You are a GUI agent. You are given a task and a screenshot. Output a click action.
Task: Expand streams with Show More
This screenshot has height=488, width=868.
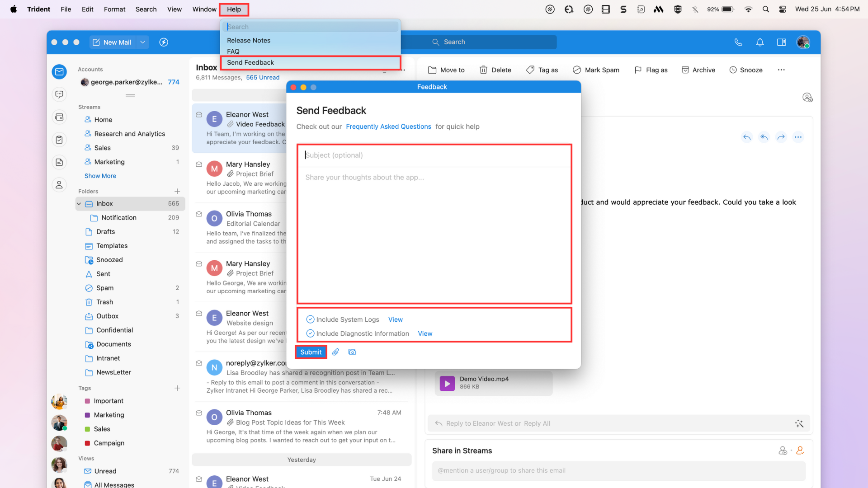click(x=100, y=176)
